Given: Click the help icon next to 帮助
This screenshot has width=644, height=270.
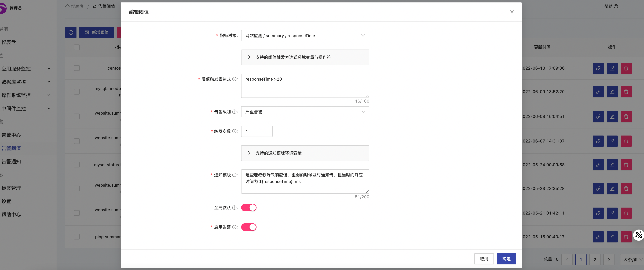Looking at the screenshot, I should click(616, 6).
